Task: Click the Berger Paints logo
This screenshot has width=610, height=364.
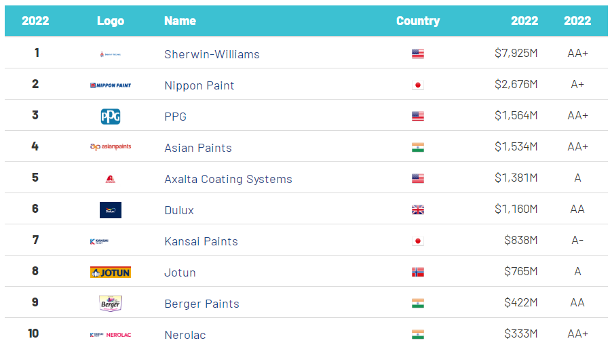Action: tap(111, 304)
